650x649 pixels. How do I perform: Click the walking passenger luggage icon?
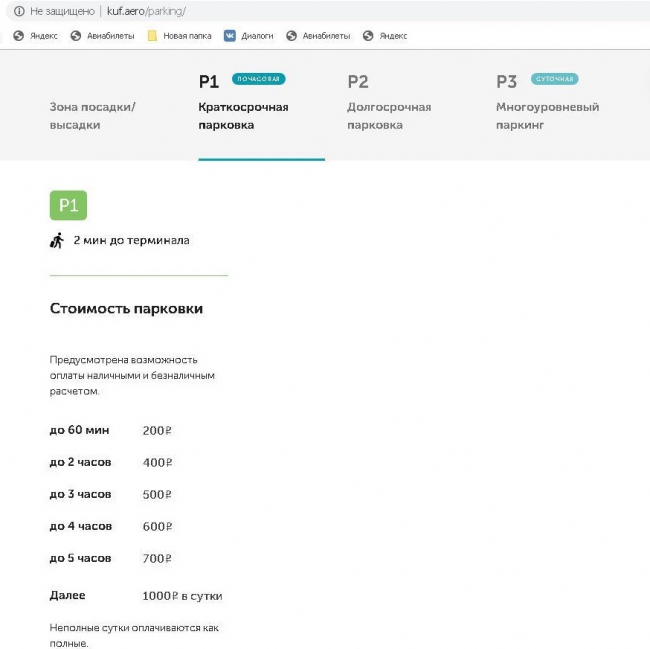(x=57, y=240)
